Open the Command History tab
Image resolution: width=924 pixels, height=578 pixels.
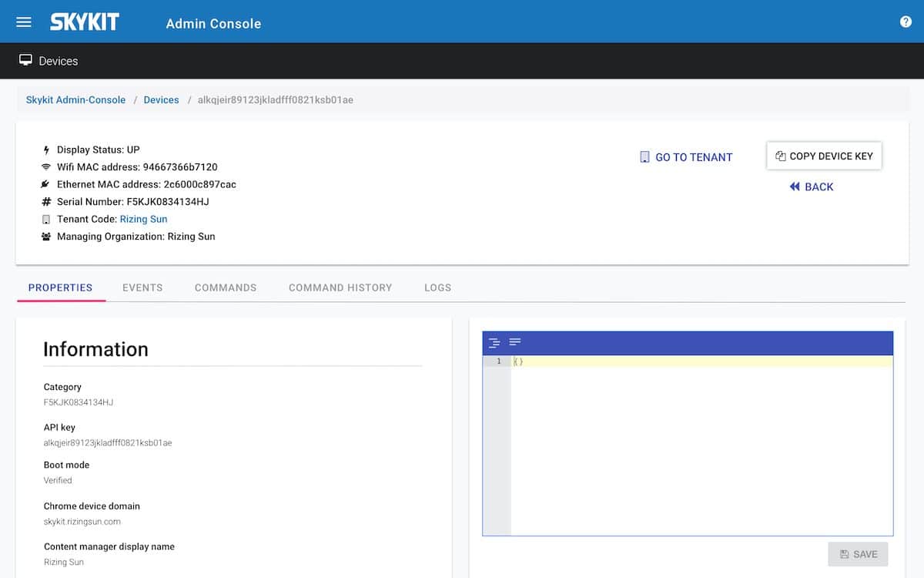(340, 287)
